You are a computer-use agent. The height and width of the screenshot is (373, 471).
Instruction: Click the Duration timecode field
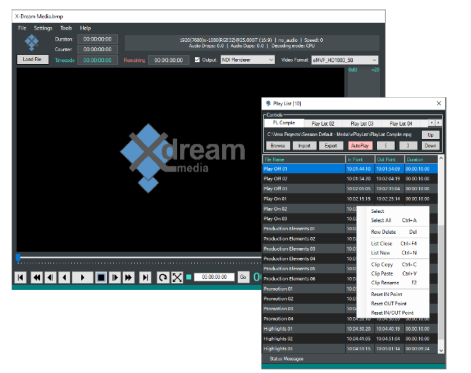click(97, 39)
